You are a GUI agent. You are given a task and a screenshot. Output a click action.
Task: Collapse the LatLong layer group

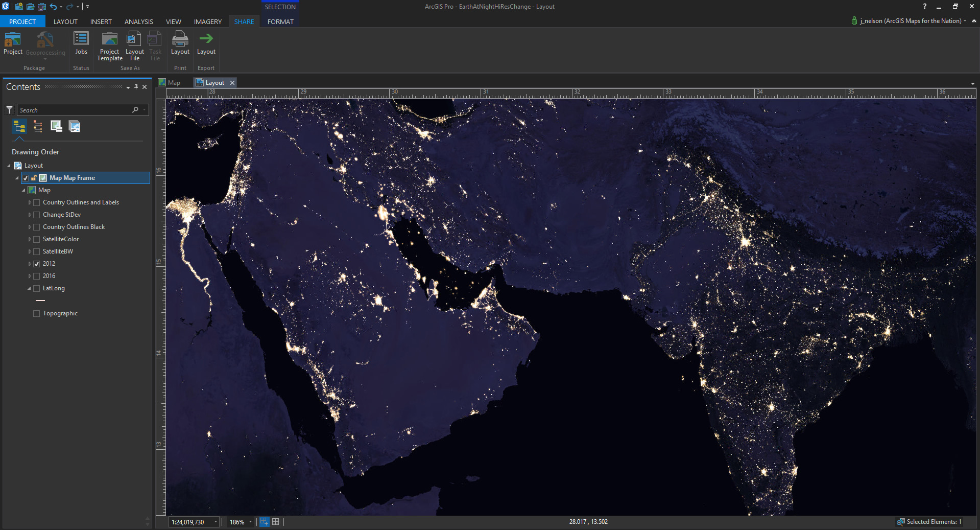pos(29,288)
